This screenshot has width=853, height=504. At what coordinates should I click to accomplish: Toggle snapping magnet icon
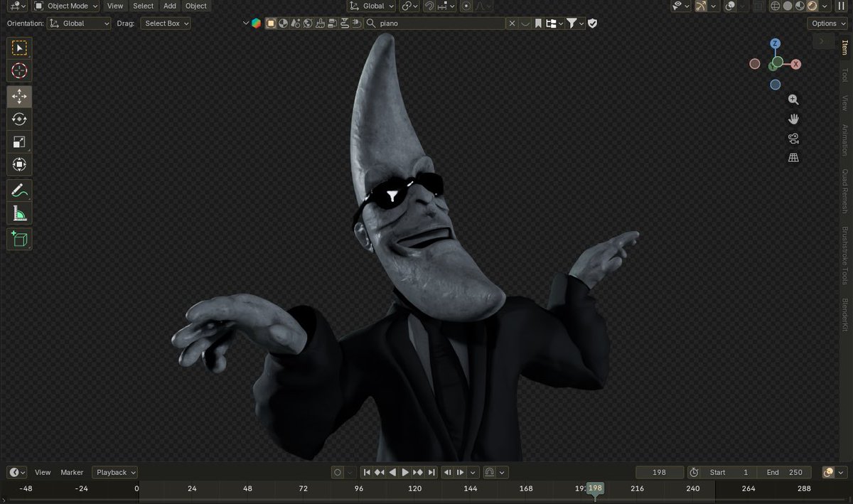pos(429,6)
